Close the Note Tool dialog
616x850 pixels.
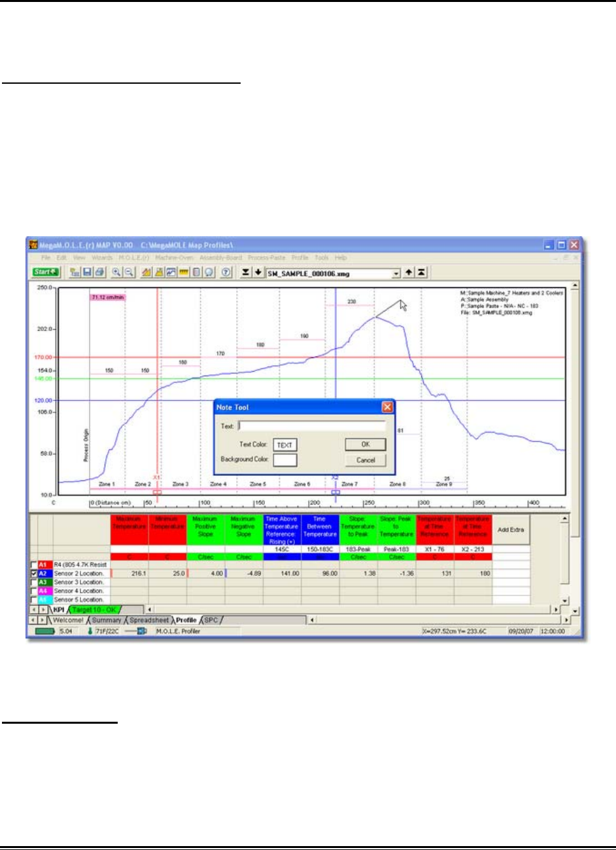coord(387,407)
